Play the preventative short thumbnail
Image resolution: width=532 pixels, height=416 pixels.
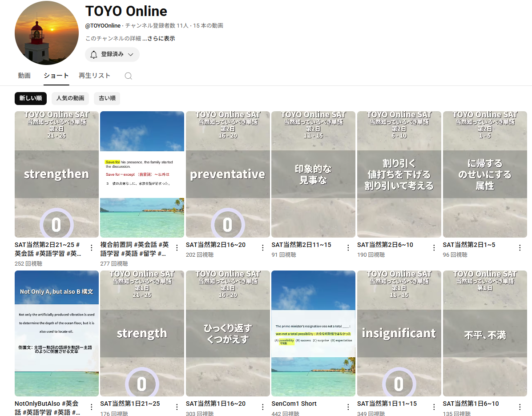coord(228,174)
